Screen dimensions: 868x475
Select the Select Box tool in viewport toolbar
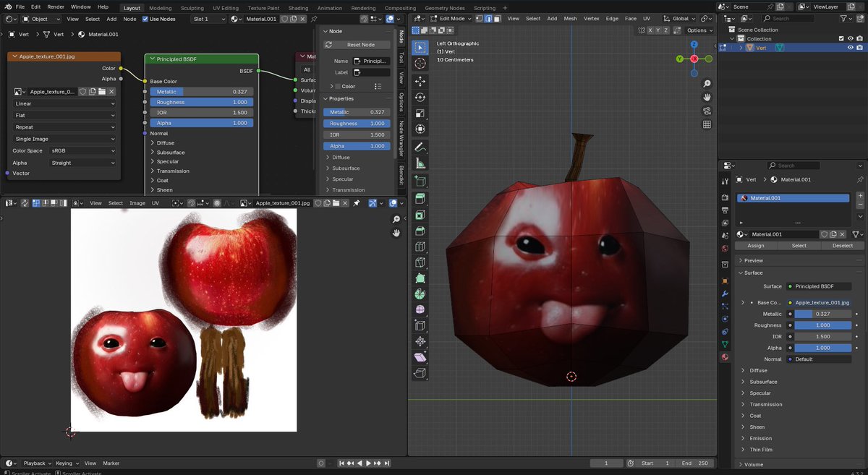coord(420,47)
